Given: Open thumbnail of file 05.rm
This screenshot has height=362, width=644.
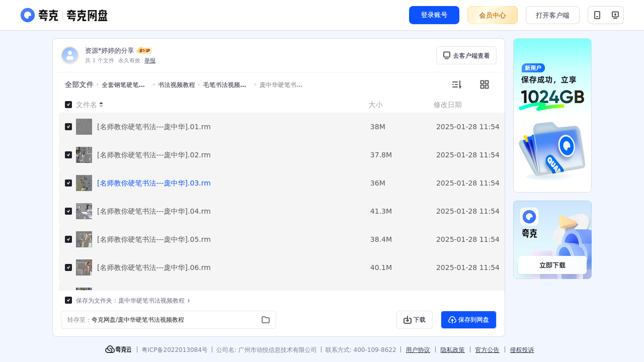Looking at the screenshot, I should coord(84,239).
